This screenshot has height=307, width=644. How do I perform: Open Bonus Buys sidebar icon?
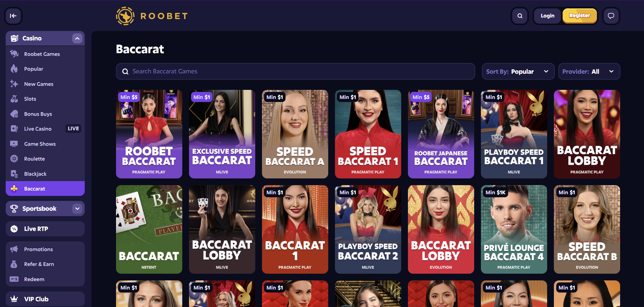tap(14, 114)
